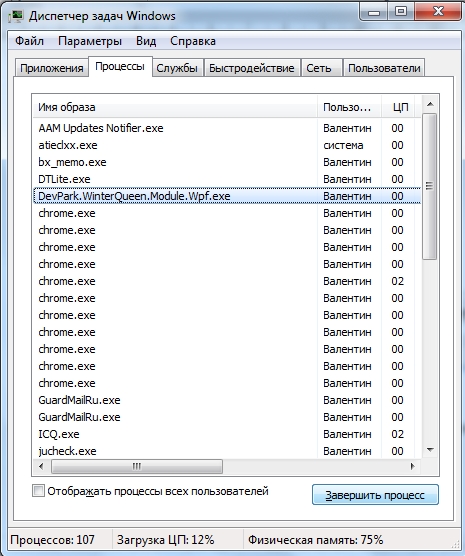Click the vertical scrollbar down arrow

click(430, 450)
